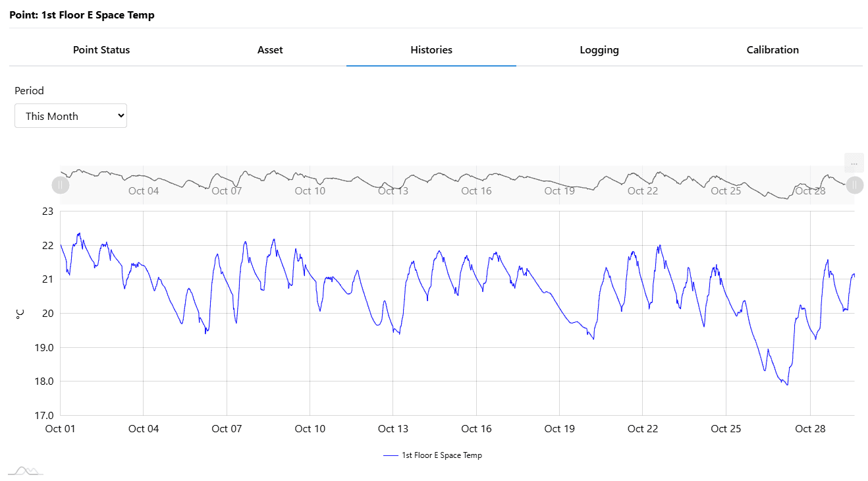Click the 23 label on the y-axis

47,212
